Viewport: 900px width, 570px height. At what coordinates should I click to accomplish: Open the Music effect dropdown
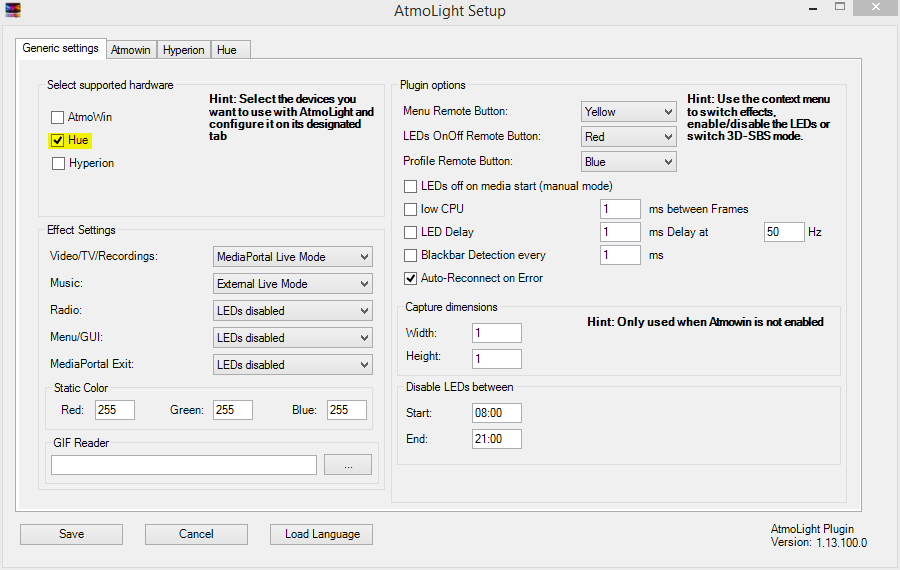tap(293, 284)
